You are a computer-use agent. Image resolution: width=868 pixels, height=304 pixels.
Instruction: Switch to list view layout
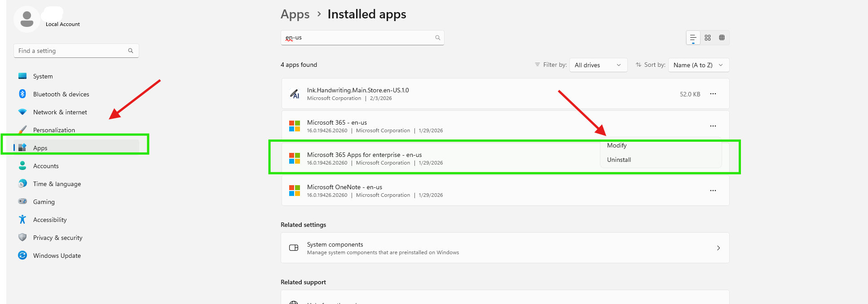coord(693,38)
